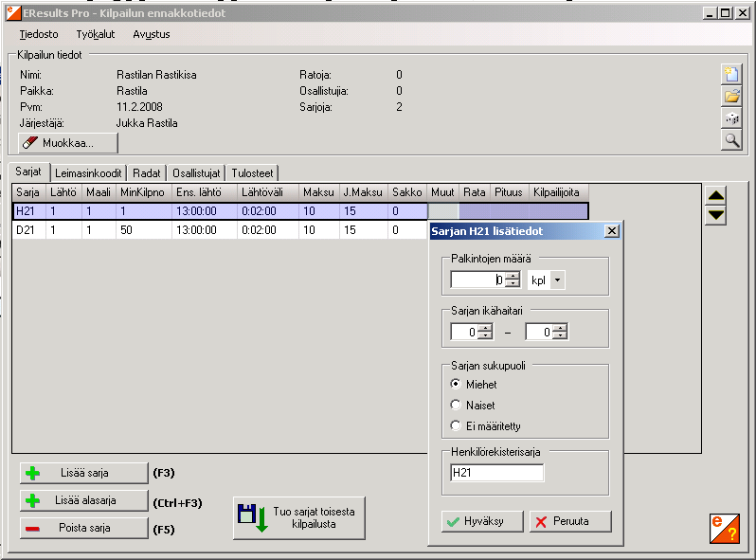756x560 pixels.
Task: Select the Ei määritetty radio option
Action: click(x=455, y=425)
